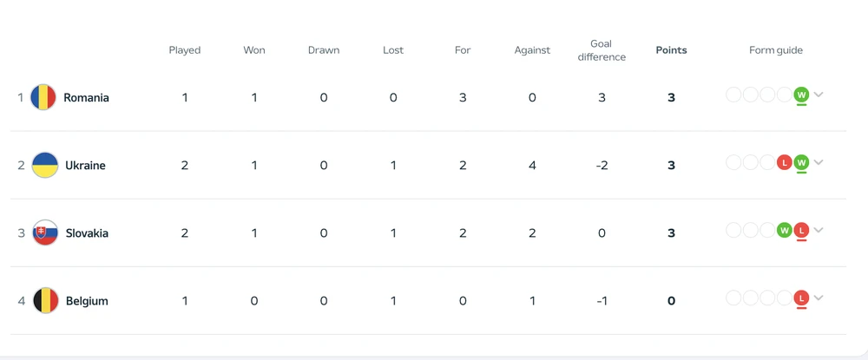The width and height of the screenshot is (868, 360).
Task: Click the Form guide column header
Action: (x=776, y=50)
